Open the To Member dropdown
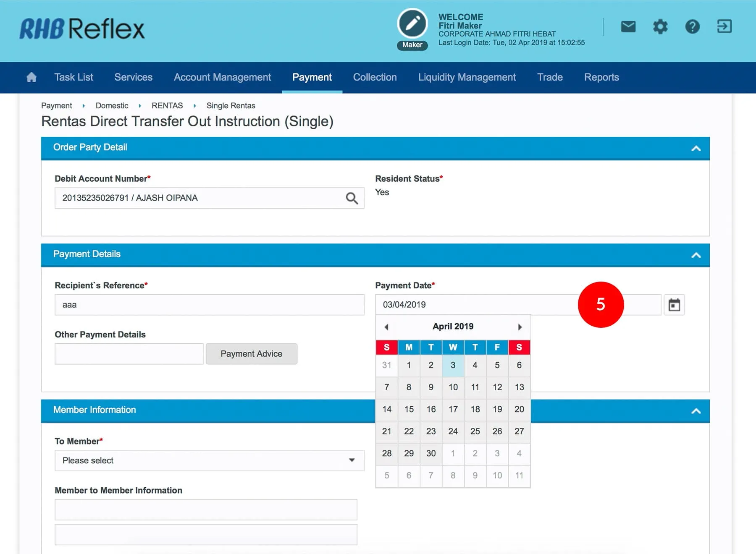756x554 pixels. [x=209, y=460]
